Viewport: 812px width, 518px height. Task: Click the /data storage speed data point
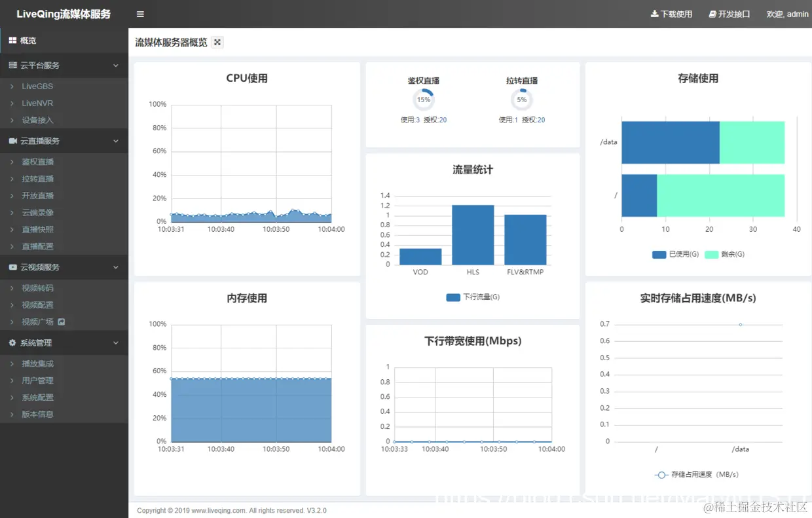coord(741,325)
